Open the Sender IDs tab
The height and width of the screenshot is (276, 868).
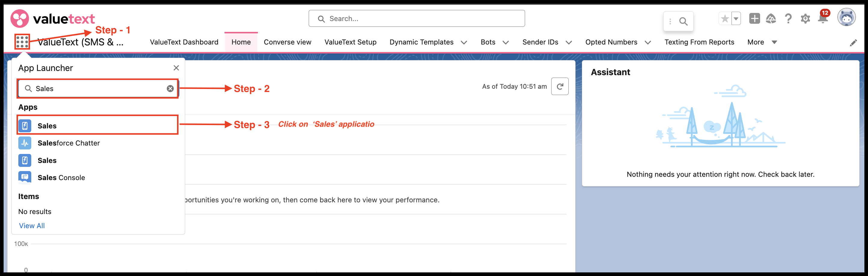coord(540,42)
